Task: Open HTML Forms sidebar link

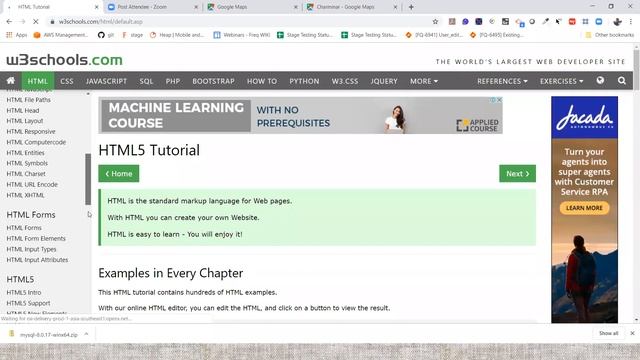Action: click(x=24, y=228)
